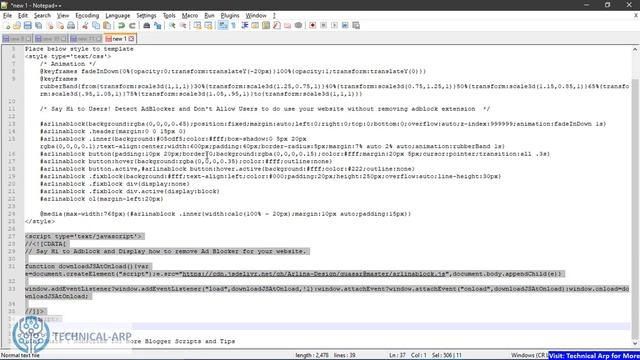
Task: Open the Window menu
Action: click(256, 16)
